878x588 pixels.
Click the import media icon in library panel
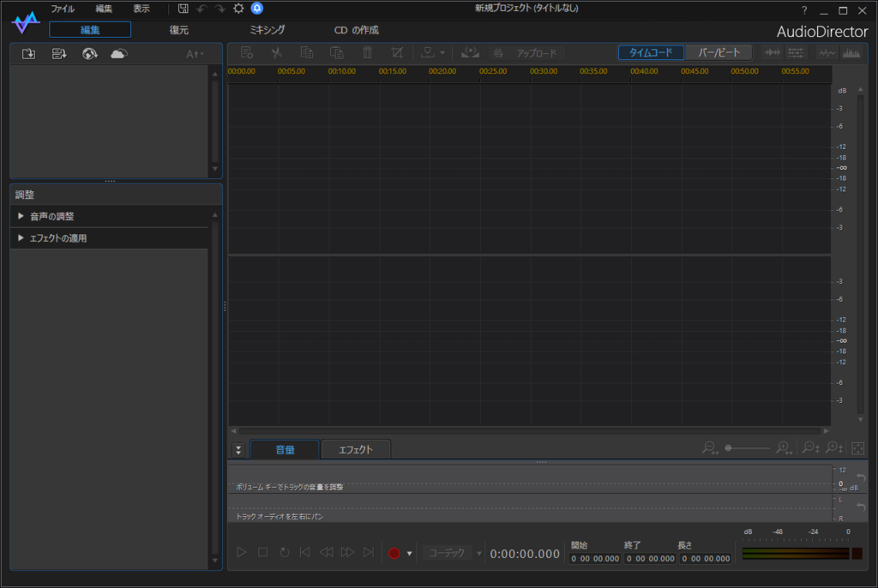pyautogui.click(x=28, y=54)
